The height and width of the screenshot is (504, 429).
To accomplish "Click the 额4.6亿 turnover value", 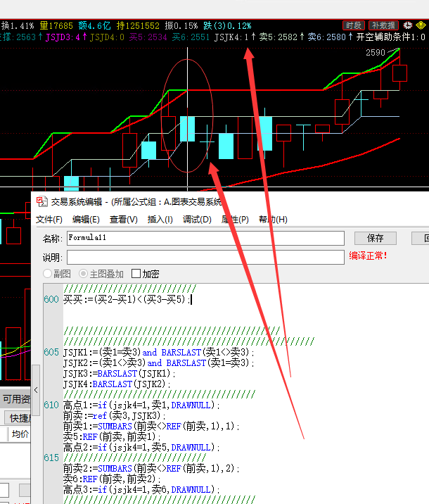I will pos(95,26).
